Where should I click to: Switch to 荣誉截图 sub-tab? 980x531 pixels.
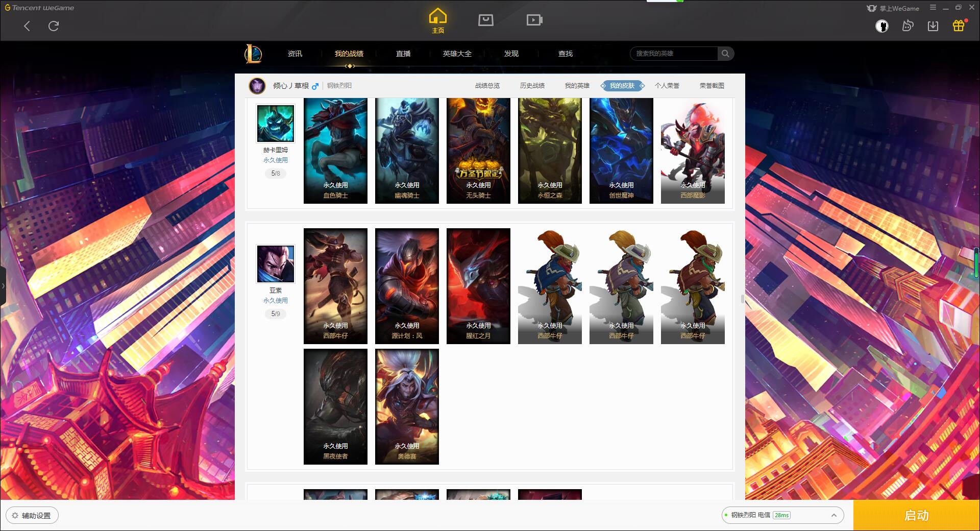coord(712,86)
